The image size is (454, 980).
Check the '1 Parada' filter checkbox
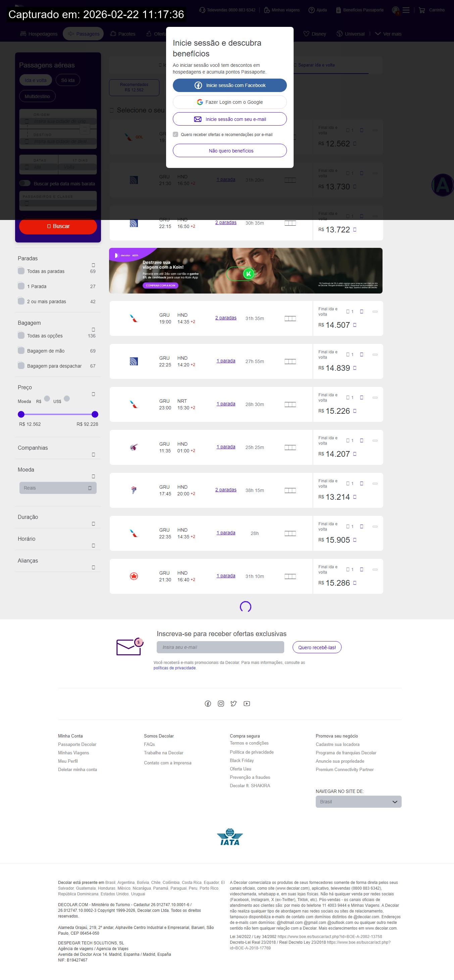pos(21,286)
